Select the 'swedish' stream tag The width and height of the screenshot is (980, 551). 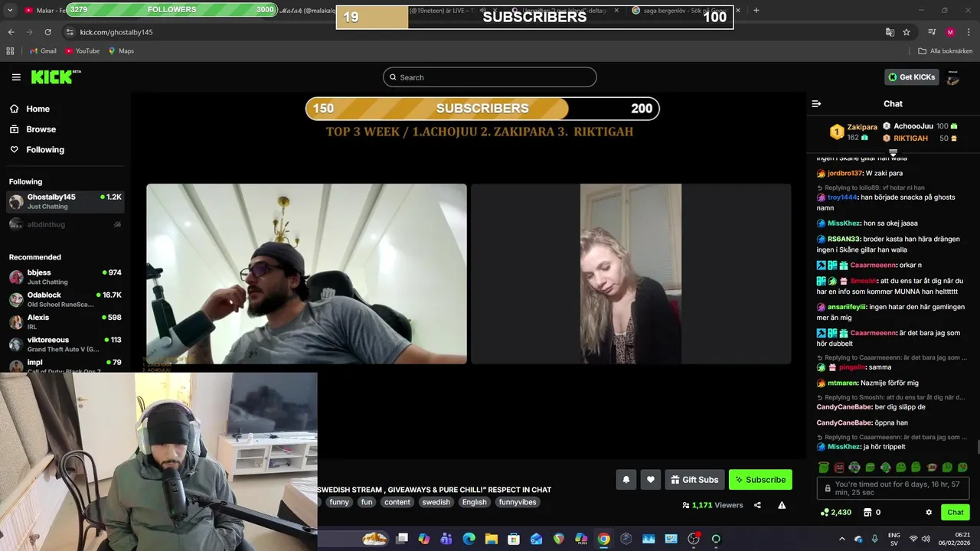tap(436, 502)
